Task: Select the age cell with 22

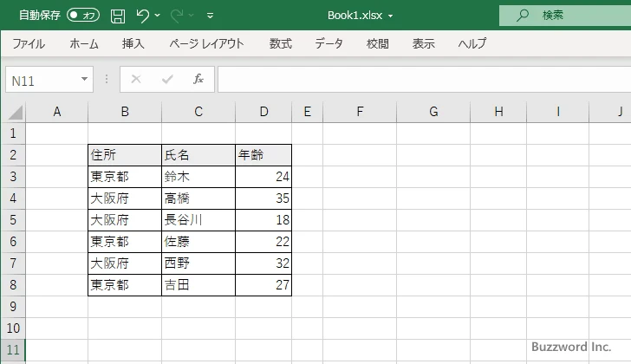Action: (263, 242)
